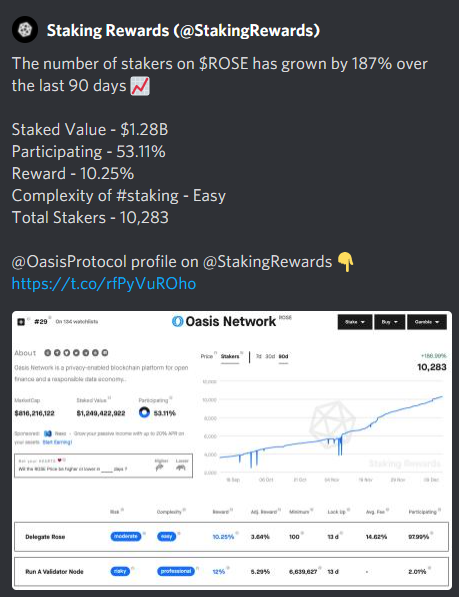Open the t.co/rfPyVuROho link

104,284
